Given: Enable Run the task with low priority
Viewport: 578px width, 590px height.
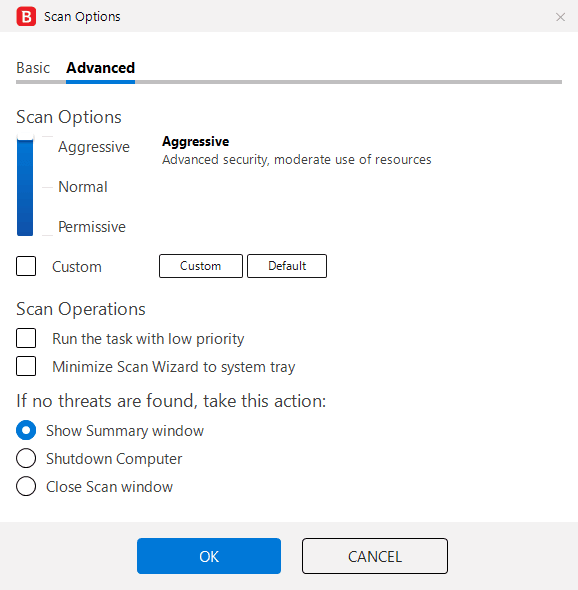Looking at the screenshot, I should 26,338.
